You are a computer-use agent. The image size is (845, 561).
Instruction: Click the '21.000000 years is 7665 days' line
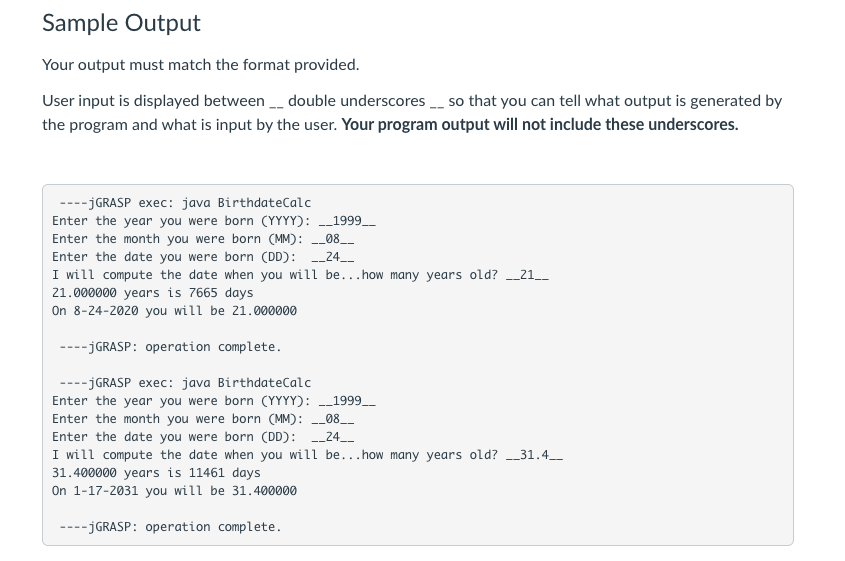tap(152, 293)
